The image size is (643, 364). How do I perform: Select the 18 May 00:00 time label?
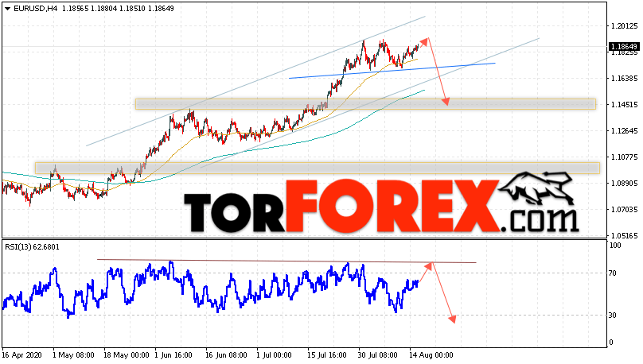pos(128,355)
